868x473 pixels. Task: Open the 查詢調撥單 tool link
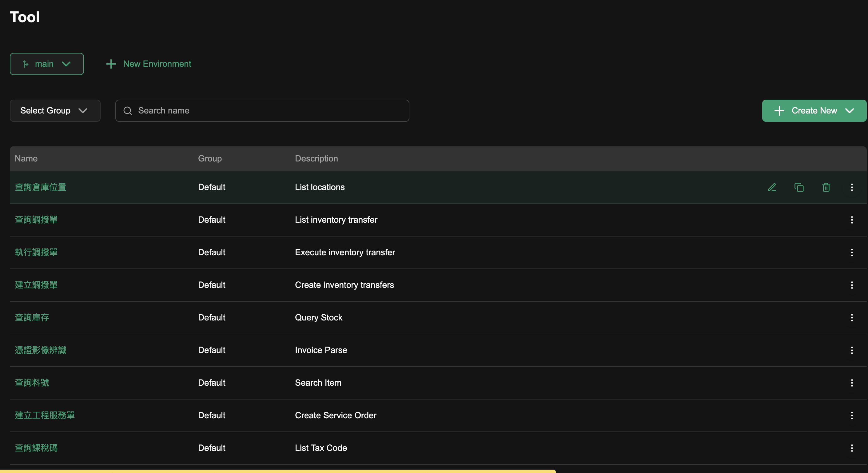[x=36, y=220]
